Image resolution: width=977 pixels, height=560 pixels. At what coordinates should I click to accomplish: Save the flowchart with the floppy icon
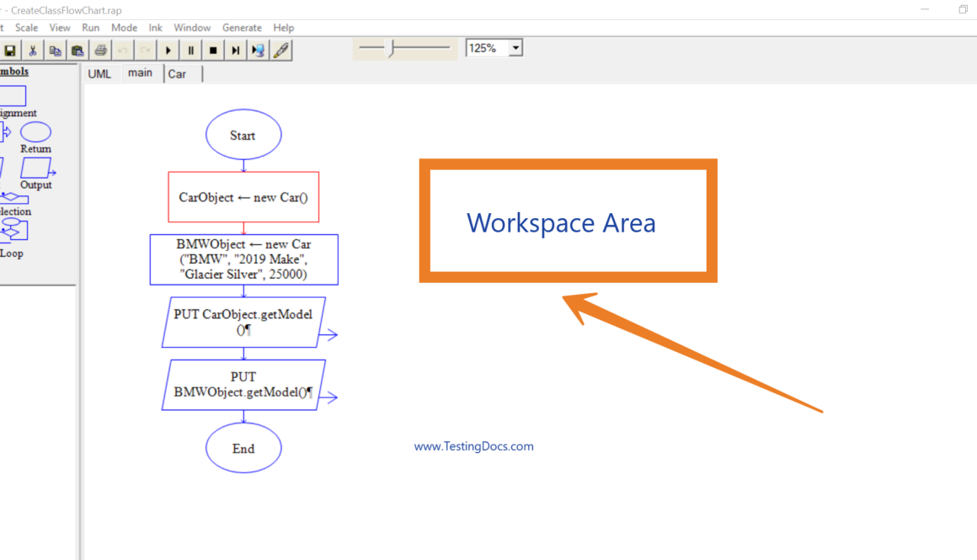(x=9, y=51)
